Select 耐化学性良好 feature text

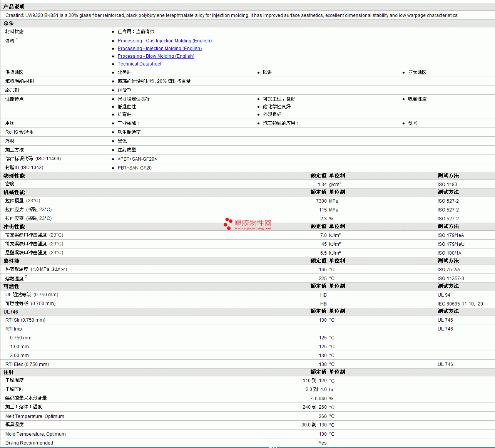[x=277, y=107]
